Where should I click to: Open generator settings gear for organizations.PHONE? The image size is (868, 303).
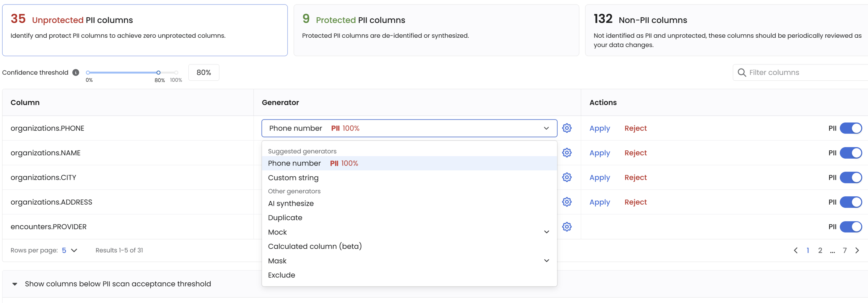coord(567,128)
